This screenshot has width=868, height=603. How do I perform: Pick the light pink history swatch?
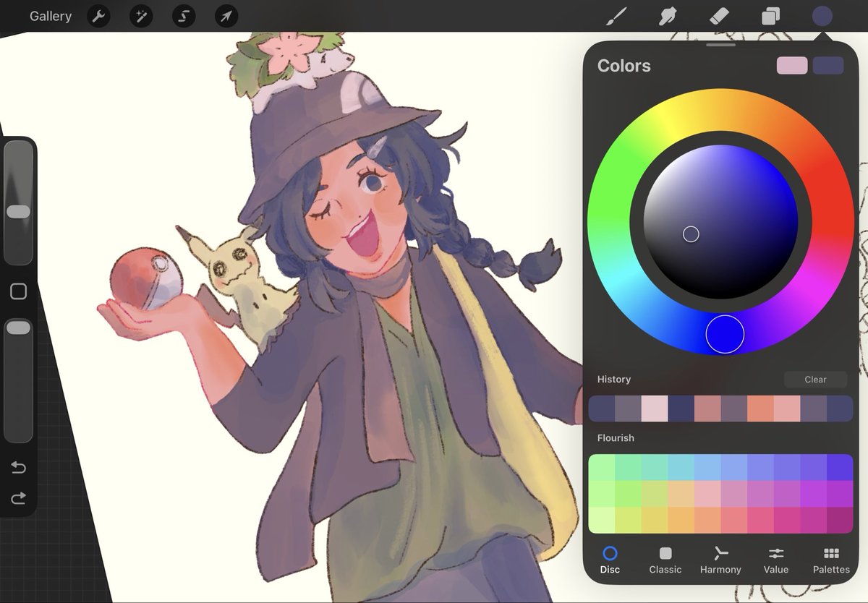point(655,409)
